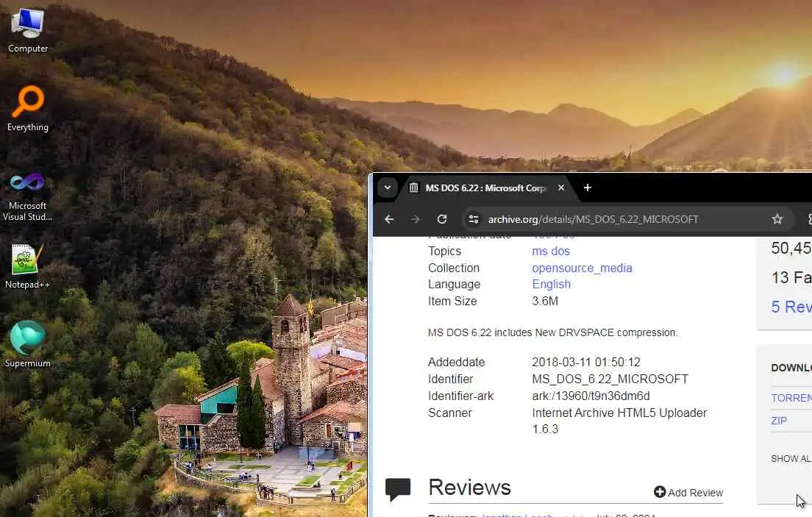Click Add Review button
Screen dimensions: 812x517
(688, 492)
